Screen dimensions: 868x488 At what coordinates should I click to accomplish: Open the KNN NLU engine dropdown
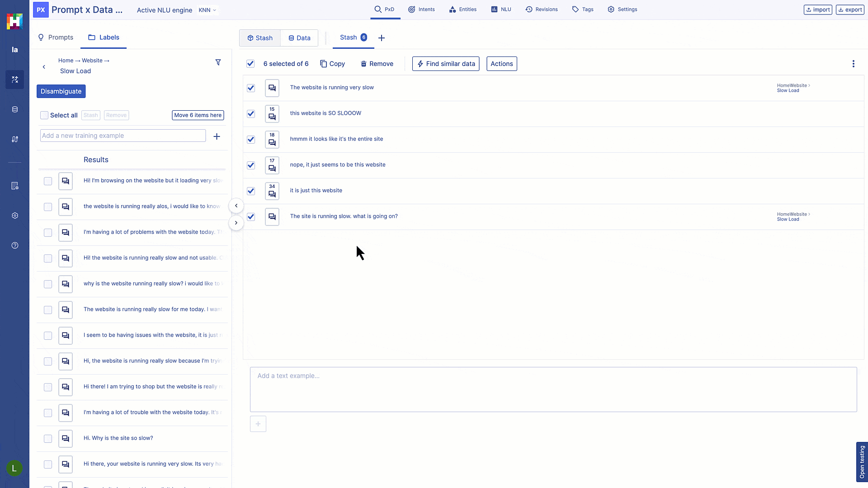tap(208, 10)
